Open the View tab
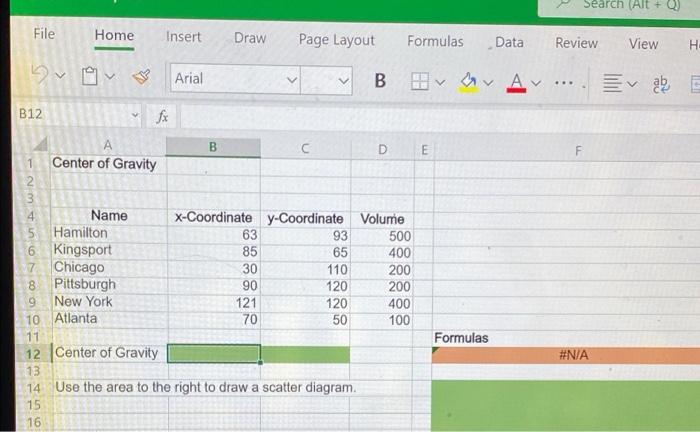This screenshot has width=700, height=432. pyautogui.click(x=643, y=44)
